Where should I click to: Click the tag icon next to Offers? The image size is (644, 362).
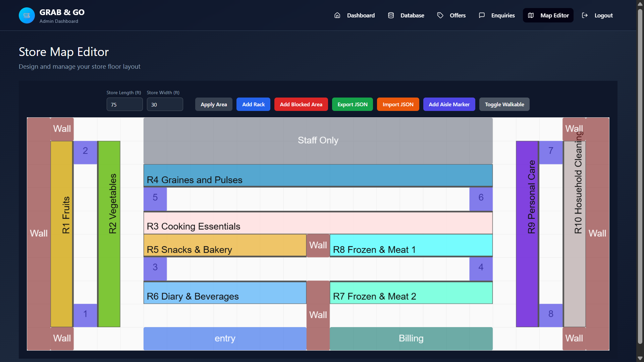tap(440, 15)
